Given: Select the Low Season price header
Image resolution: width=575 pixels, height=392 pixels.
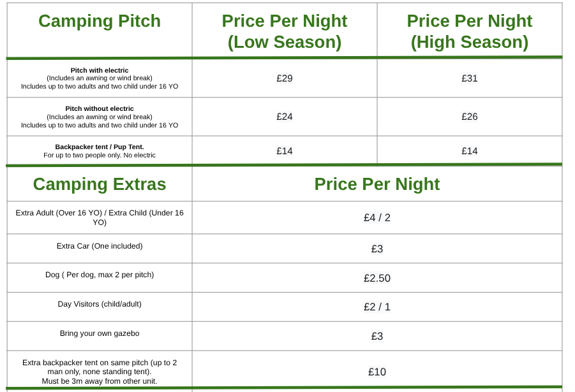Looking at the screenshot, I should [285, 31].
